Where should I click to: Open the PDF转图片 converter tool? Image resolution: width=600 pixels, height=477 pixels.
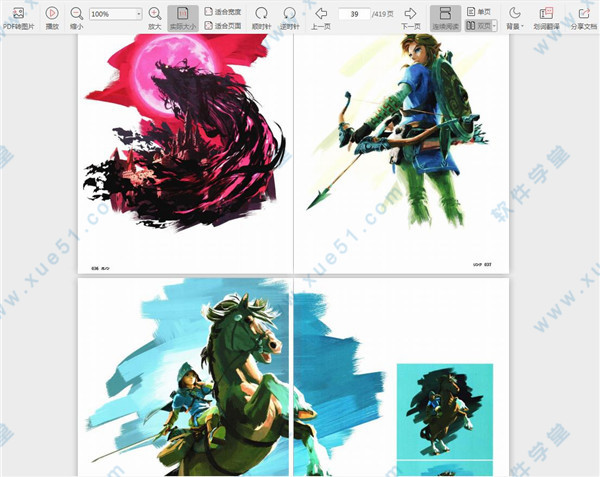coord(18,18)
